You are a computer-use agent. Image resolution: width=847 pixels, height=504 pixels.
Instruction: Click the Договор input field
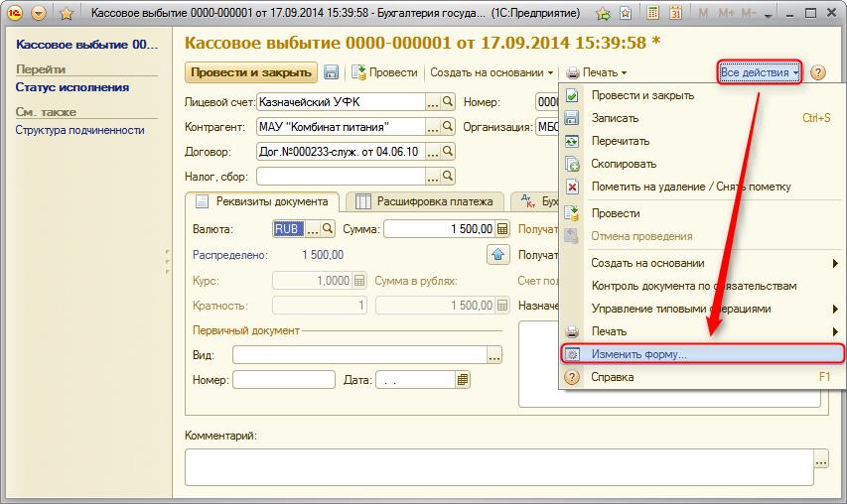coord(341,152)
